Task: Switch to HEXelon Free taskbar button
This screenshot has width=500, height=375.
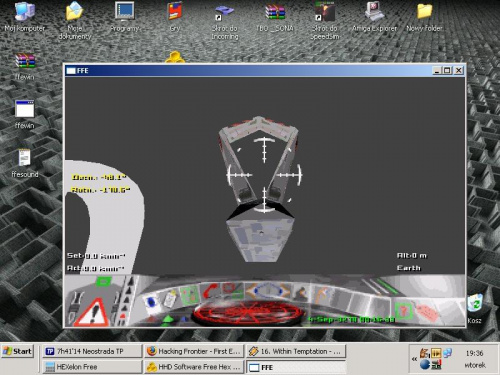Action: coord(92,367)
